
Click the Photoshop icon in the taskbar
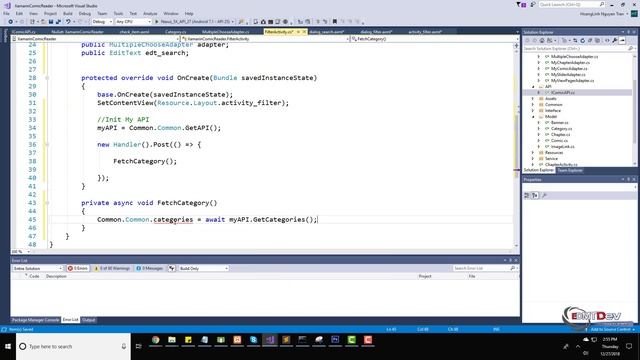[335, 340]
